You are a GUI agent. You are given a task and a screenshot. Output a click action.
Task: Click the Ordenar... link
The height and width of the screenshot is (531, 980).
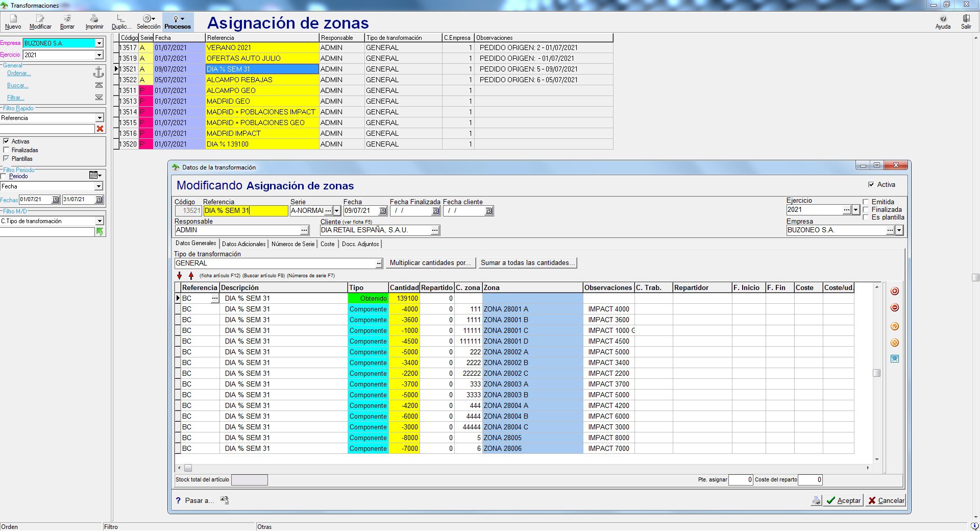[19, 73]
